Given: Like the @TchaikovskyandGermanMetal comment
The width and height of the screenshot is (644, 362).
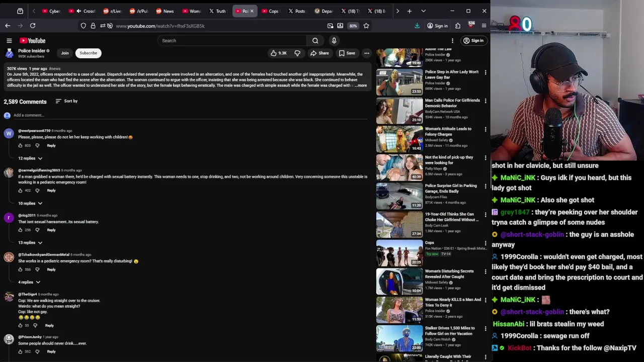Looking at the screenshot, I should [21, 269].
